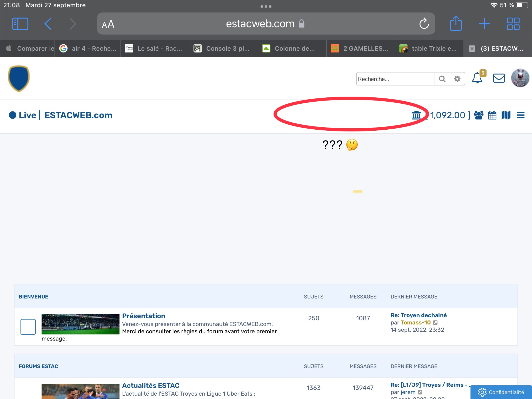Switch to the Console 3 pl... tab

pos(224,48)
